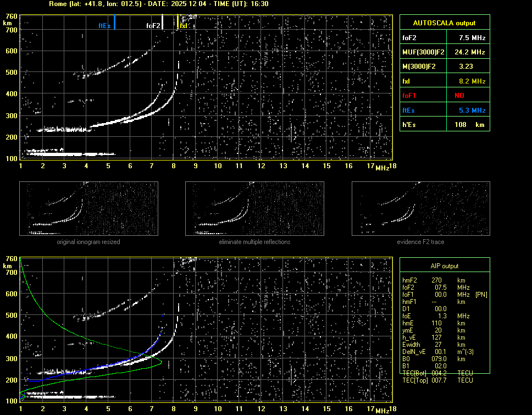Select the M(3000)F2 3.23 row

pyautogui.click(x=444, y=67)
